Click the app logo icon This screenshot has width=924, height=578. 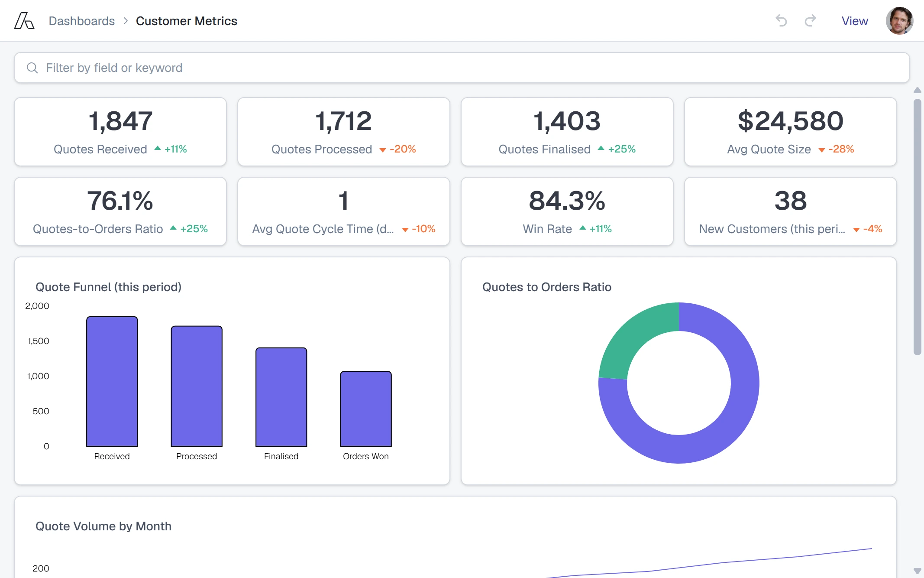point(24,21)
